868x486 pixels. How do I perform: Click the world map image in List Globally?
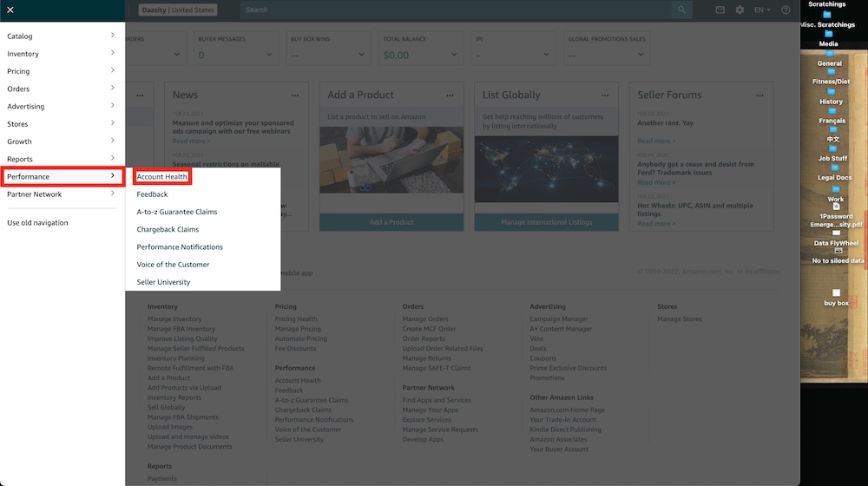point(546,169)
